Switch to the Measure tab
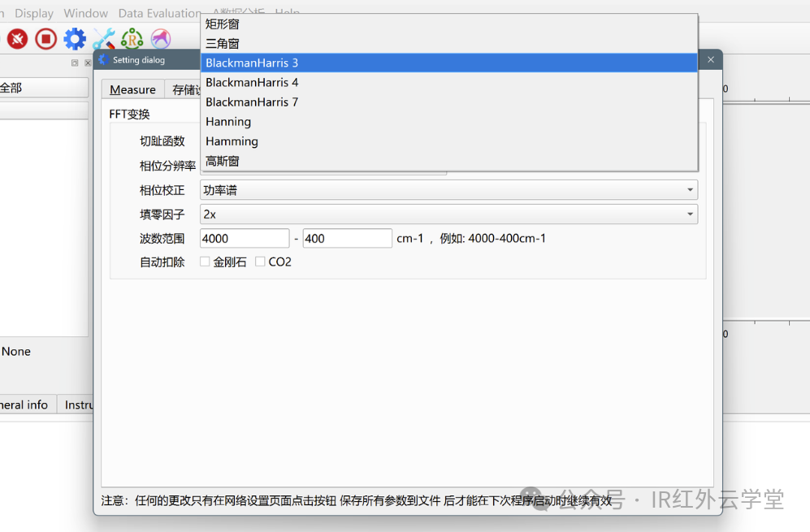The width and height of the screenshot is (810, 532). point(132,89)
